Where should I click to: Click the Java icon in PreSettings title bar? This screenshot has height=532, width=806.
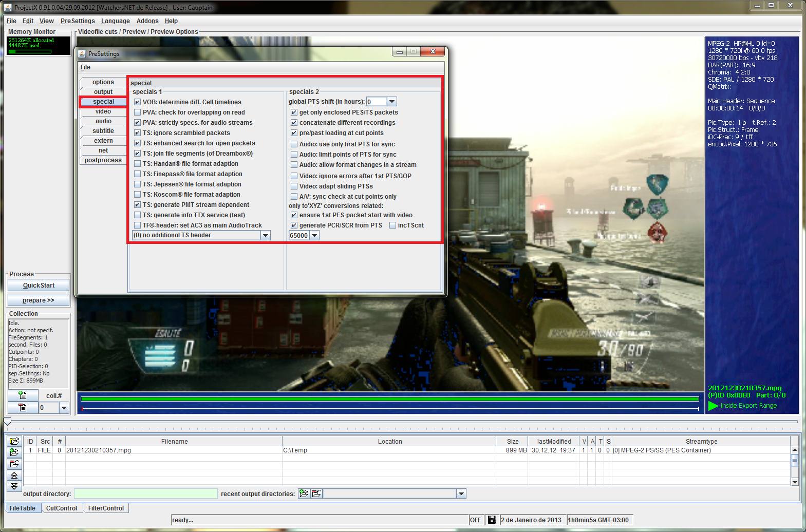pos(82,53)
